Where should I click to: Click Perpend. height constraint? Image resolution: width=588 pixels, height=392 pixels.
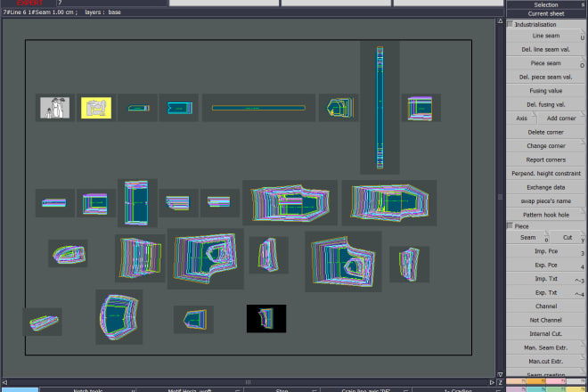(x=545, y=174)
